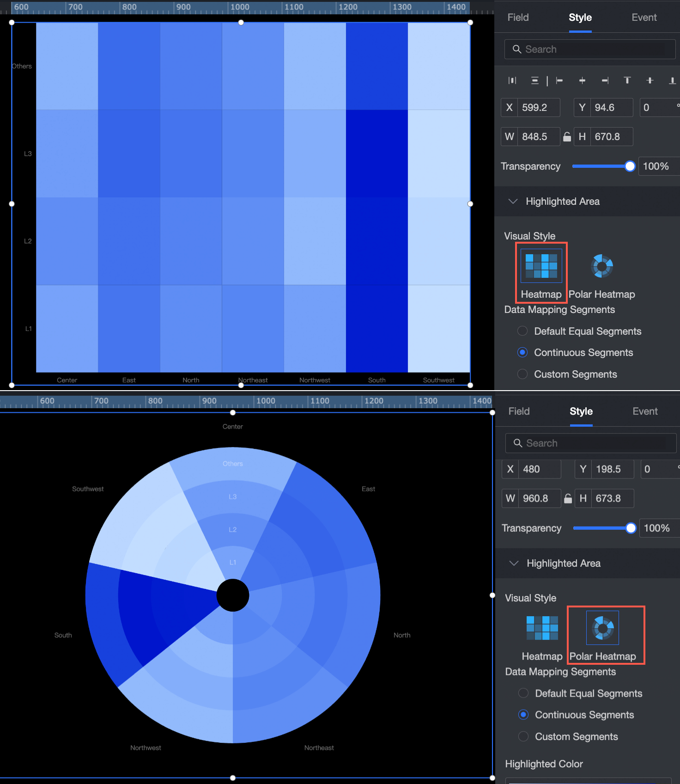Click the 'Northeast' column label under rectangular heatmap
The width and height of the screenshot is (680, 784).
[x=253, y=380]
